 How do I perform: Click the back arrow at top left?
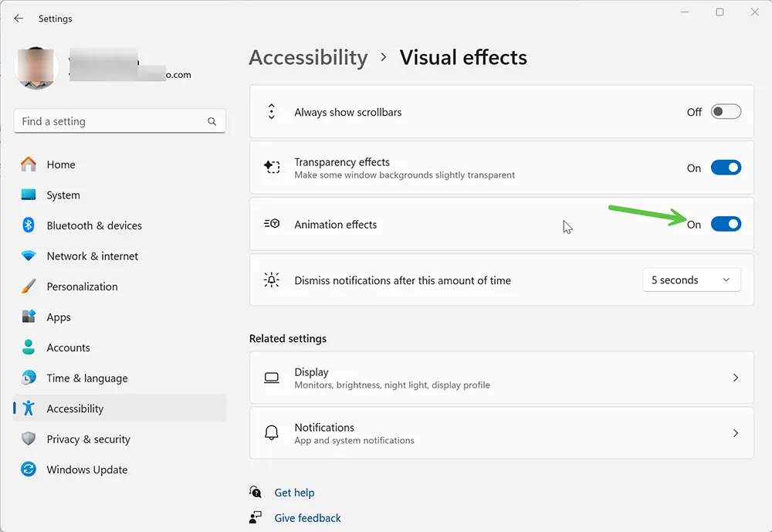(x=19, y=19)
